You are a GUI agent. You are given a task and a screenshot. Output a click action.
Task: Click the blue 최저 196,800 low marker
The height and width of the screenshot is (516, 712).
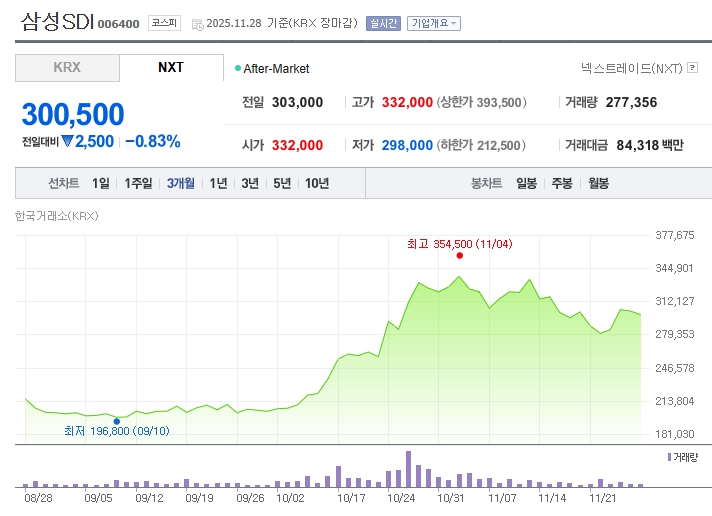[117, 421]
